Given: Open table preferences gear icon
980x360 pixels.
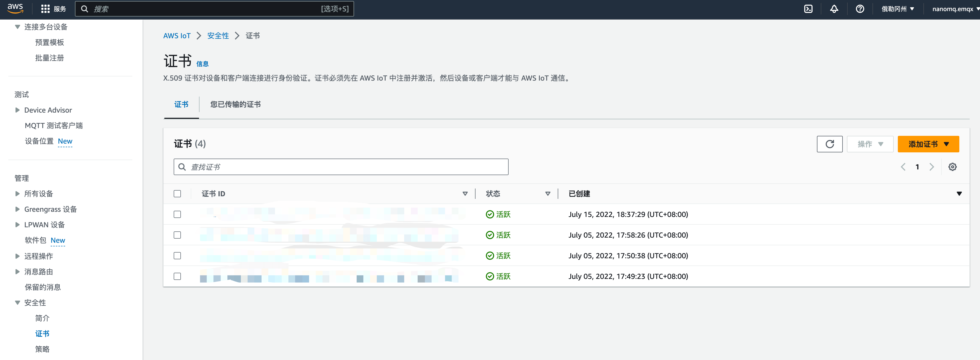Looking at the screenshot, I should pyautogui.click(x=952, y=167).
